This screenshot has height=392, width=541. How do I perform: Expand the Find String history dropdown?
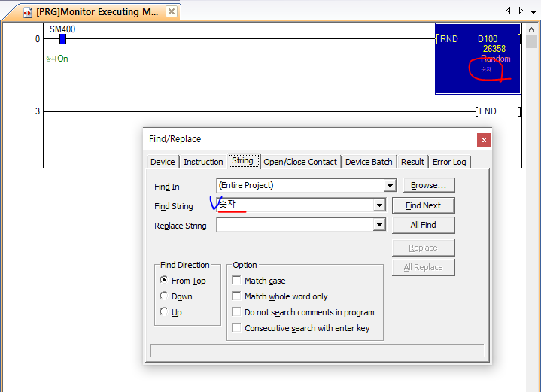tap(379, 205)
